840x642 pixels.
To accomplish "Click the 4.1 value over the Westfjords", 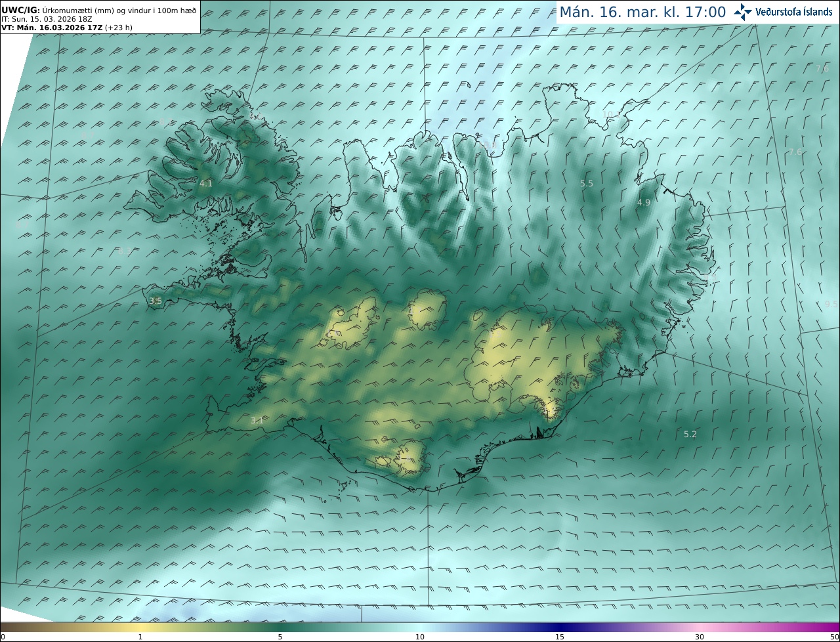I will 206,184.
